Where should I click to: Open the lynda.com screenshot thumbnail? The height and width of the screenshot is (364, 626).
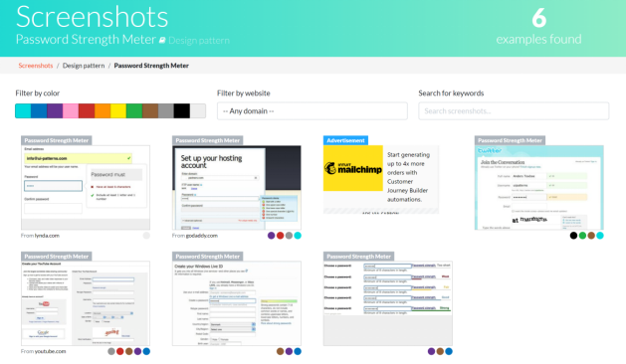[86, 188]
